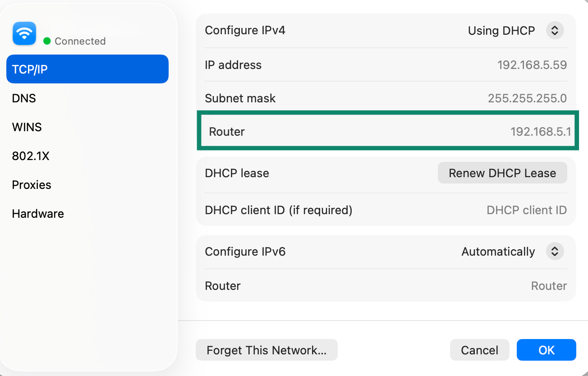Open the Configure IPv6 stepper arrows

(555, 252)
